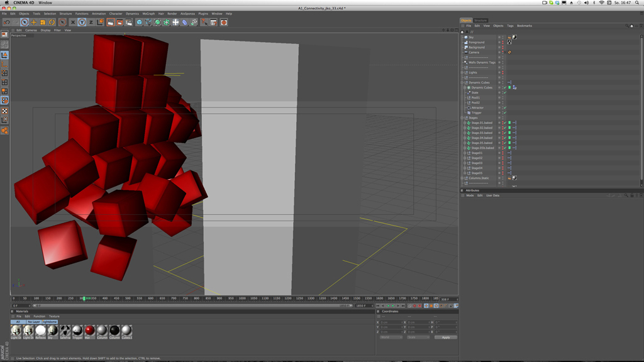
Task: Activate the Rotate tool
Action: [x=52, y=23]
